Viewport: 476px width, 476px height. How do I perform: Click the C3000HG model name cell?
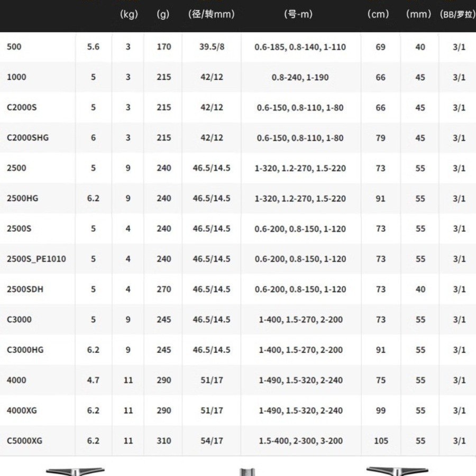[25, 350]
